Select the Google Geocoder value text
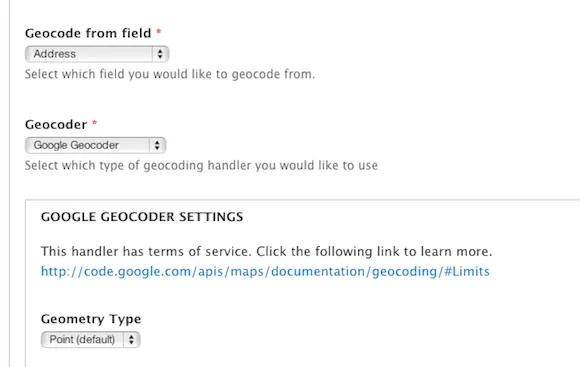The image size is (580, 367). pos(76,145)
